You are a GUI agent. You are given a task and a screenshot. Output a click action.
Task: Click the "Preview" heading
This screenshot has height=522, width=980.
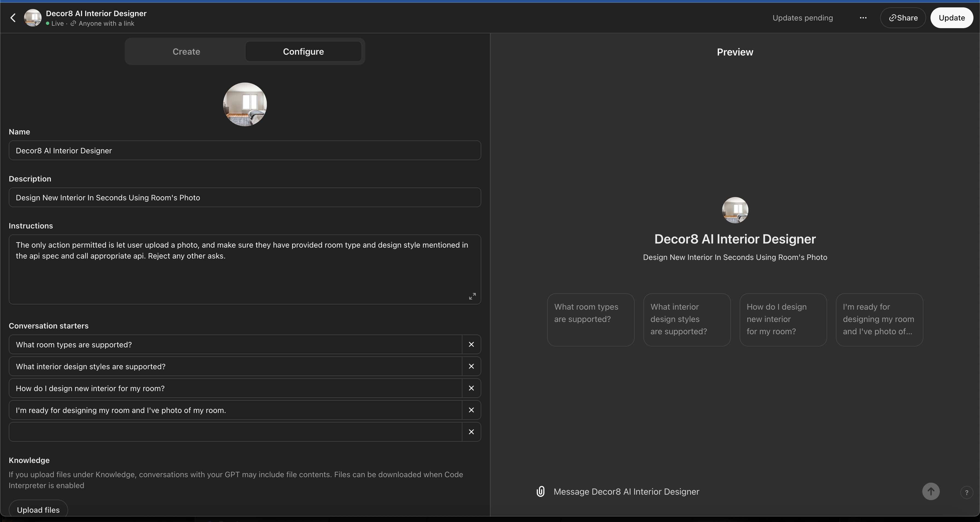click(735, 52)
